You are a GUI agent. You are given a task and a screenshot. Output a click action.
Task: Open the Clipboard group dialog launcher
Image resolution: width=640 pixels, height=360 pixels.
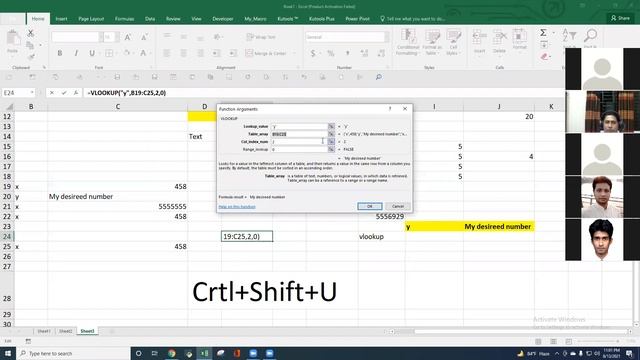44,67
